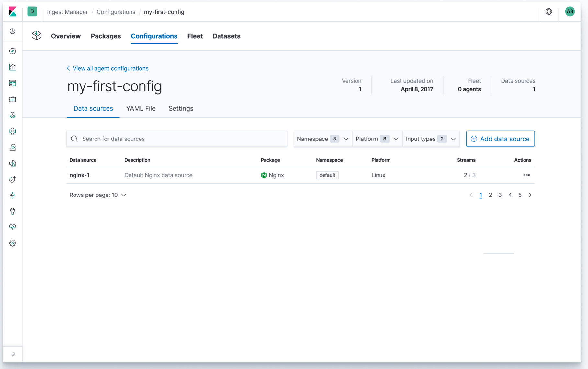Image resolution: width=588 pixels, height=369 pixels.
Task: Open actions menu for nginx-1 row
Action: [x=526, y=175]
